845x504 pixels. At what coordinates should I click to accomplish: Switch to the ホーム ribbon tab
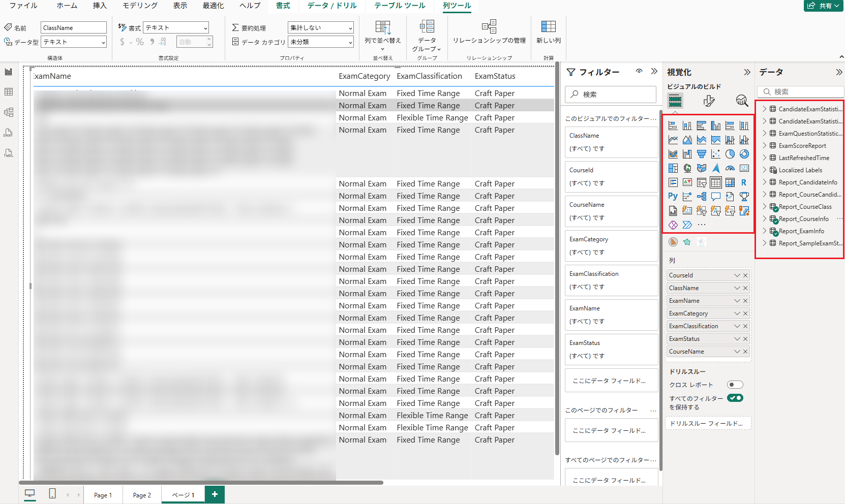66,6
